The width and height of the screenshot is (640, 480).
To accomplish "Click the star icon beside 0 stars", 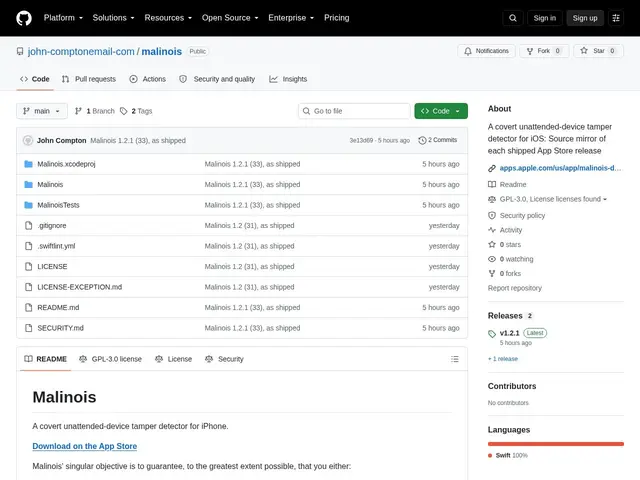I will (x=492, y=244).
